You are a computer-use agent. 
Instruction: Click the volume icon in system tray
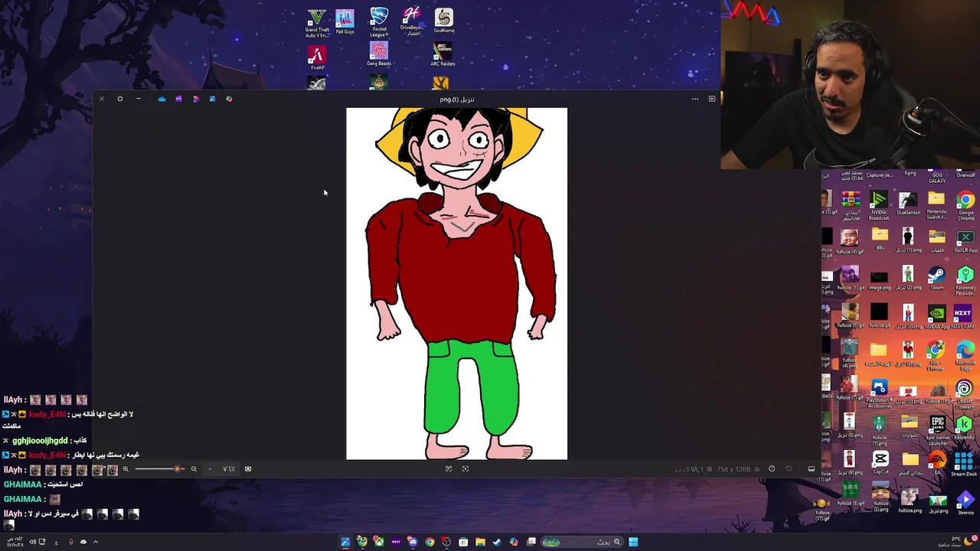(32, 542)
